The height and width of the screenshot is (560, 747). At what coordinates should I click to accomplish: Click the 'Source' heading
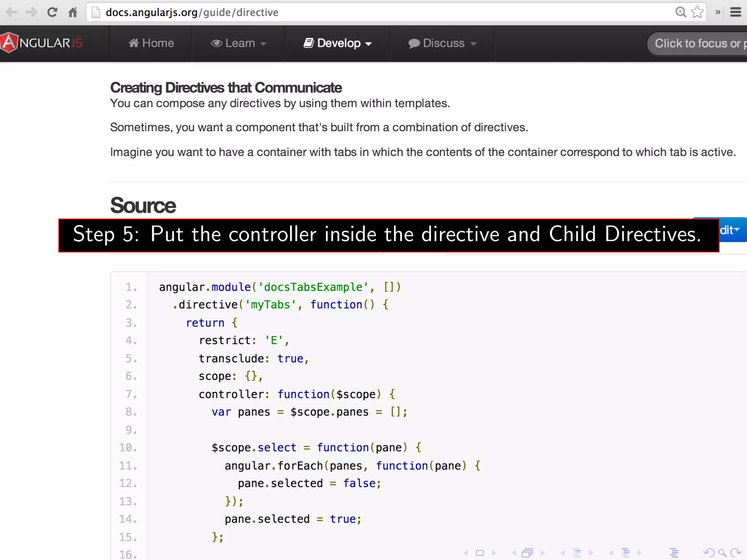(x=143, y=205)
